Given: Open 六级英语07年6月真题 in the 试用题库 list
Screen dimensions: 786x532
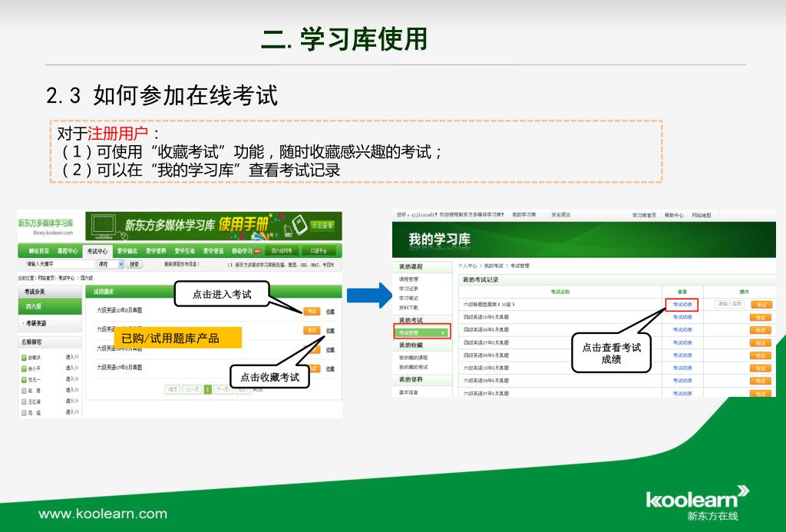Looking at the screenshot, I should click(119, 368).
